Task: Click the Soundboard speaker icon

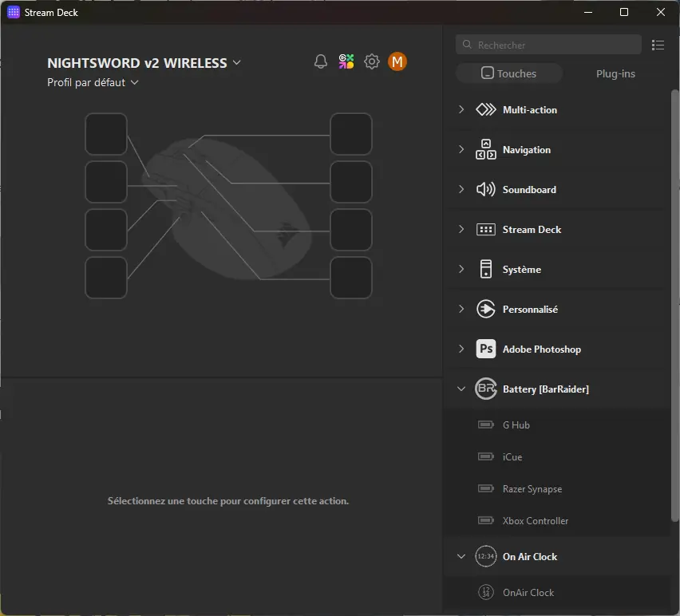Action: tap(486, 189)
